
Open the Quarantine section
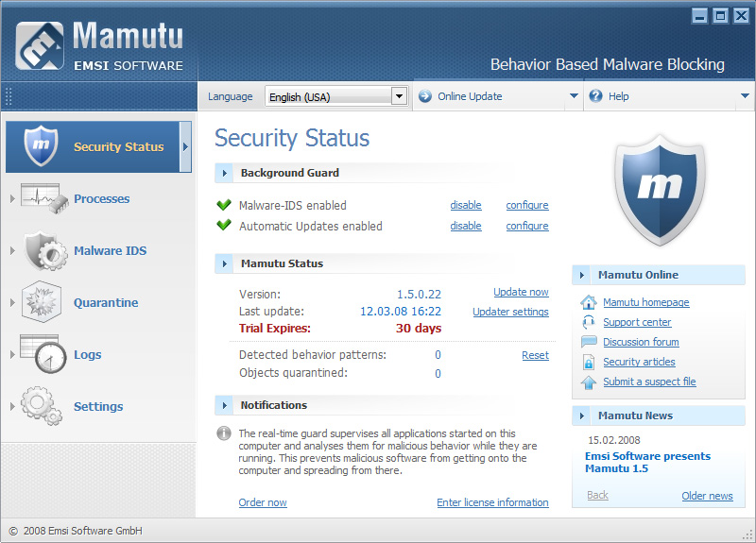coord(106,302)
